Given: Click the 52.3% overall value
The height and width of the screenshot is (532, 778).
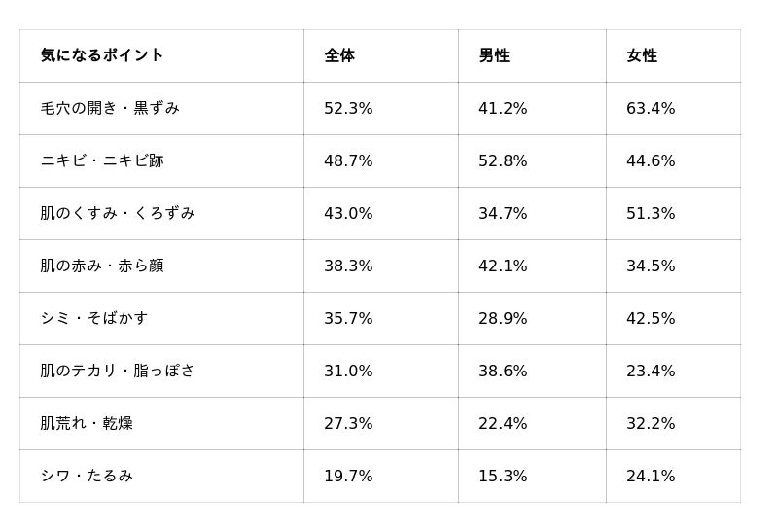Looking at the screenshot, I should tap(348, 108).
